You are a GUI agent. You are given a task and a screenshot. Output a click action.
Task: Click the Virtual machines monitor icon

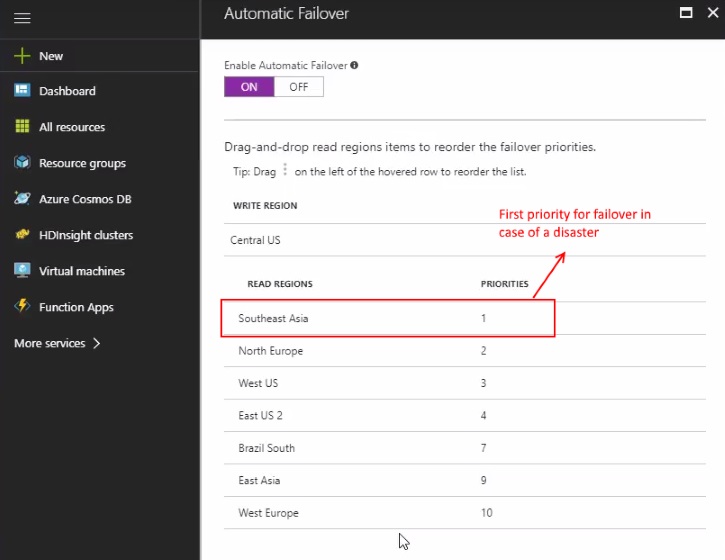point(22,271)
